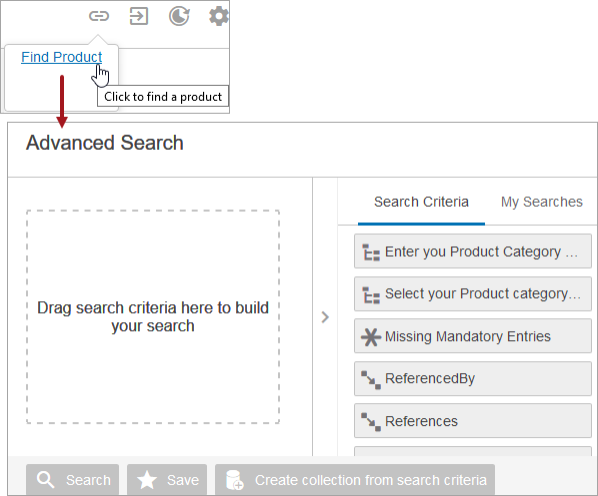Click Create collection from search criteria
Image resolution: width=598 pixels, height=496 pixels.
[355, 480]
